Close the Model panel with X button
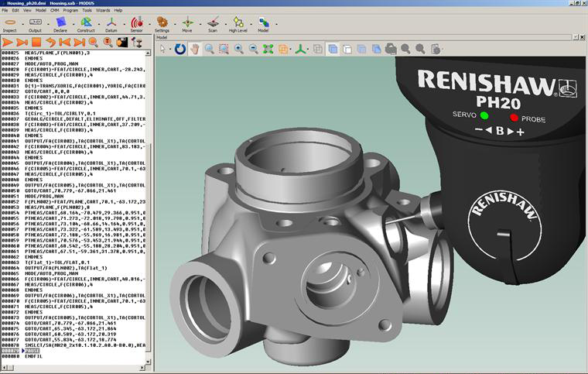This screenshot has height=374, width=588. pyautogui.click(x=583, y=37)
